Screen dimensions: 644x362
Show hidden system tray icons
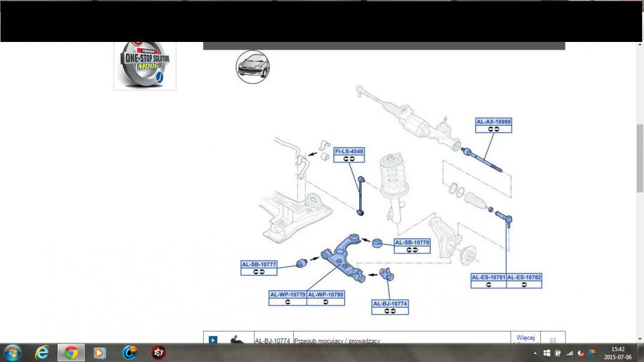535,353
